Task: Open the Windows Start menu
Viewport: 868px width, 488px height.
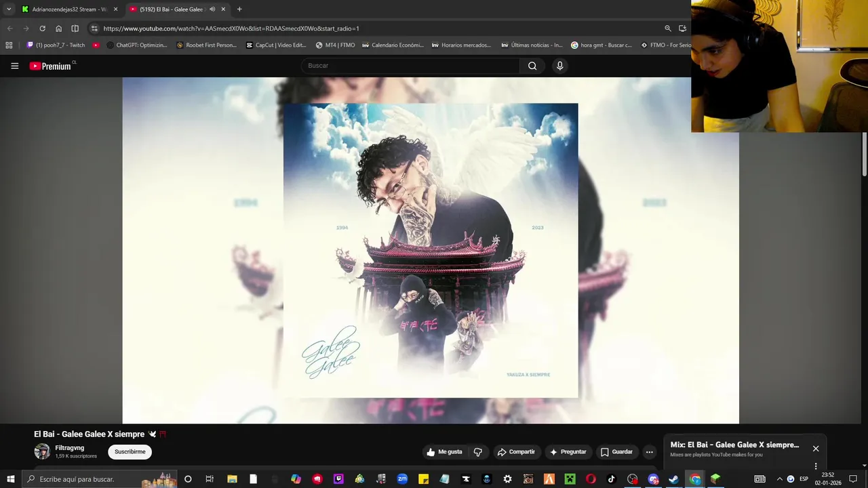Action: tap(10, 479)
